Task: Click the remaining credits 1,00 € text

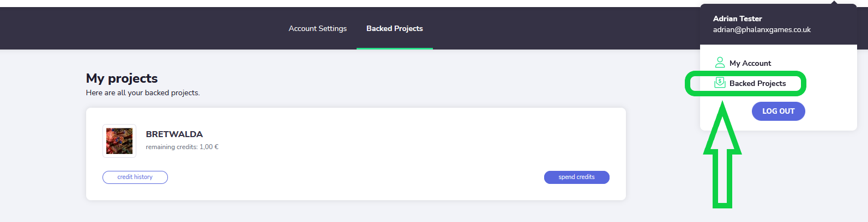Action: [182, 147]
